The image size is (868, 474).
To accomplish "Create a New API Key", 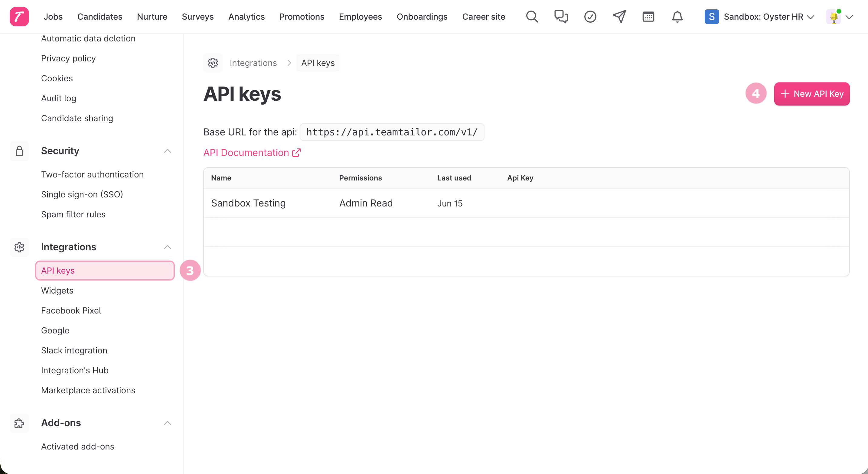I will [812, 94].
